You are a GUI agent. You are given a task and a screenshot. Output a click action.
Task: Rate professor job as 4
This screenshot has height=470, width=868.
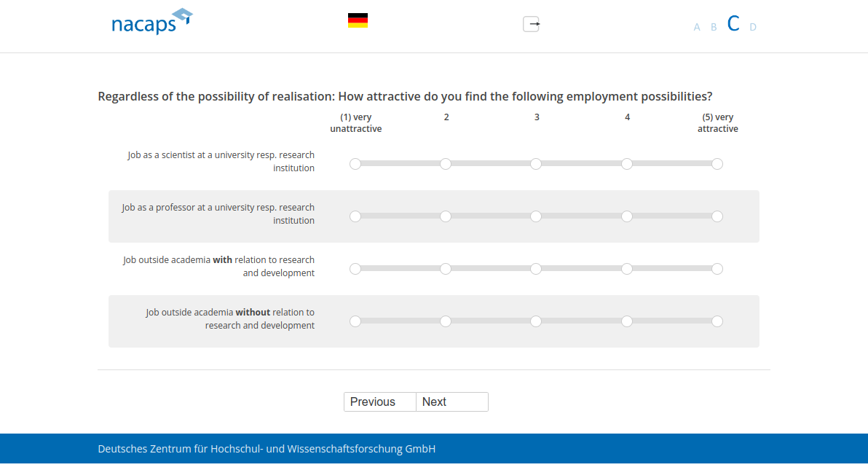pyautogui.click(x=627, y=216)
